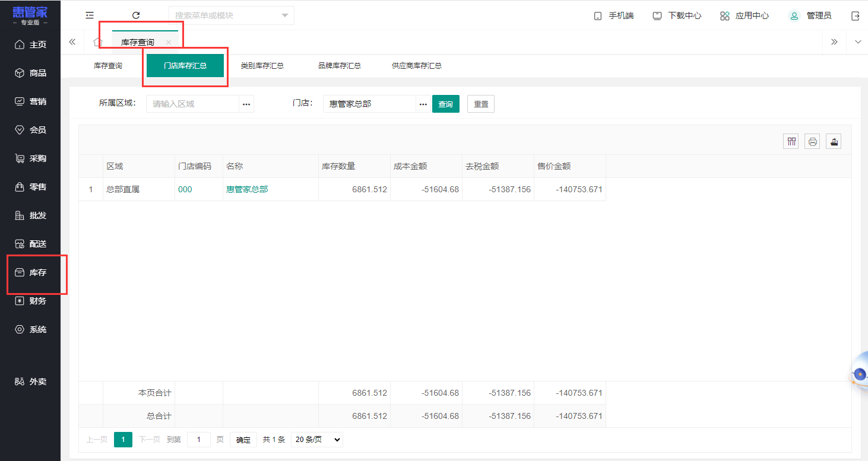868x461 pixels.
Task: Open 惠管家总部 store name link
Action: coord(247,189)
